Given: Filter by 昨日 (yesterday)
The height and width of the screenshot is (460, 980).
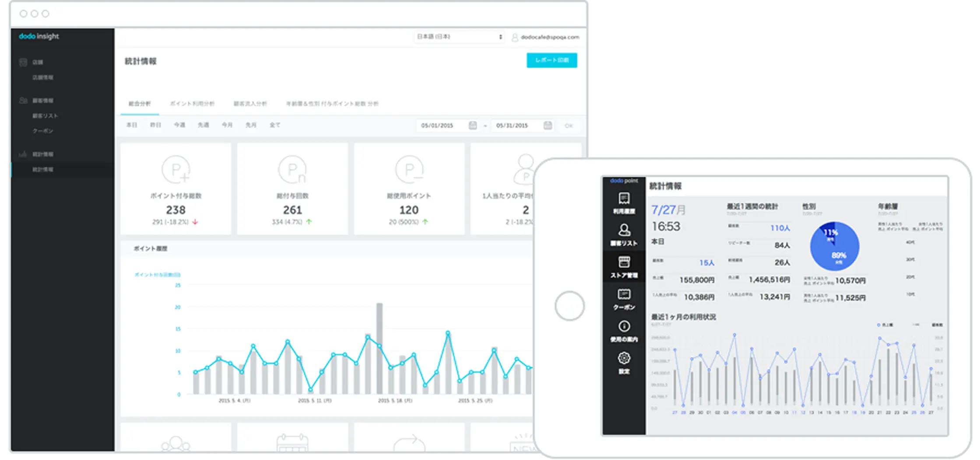Looking at the screenshot, I should click(x=155, y=125).
